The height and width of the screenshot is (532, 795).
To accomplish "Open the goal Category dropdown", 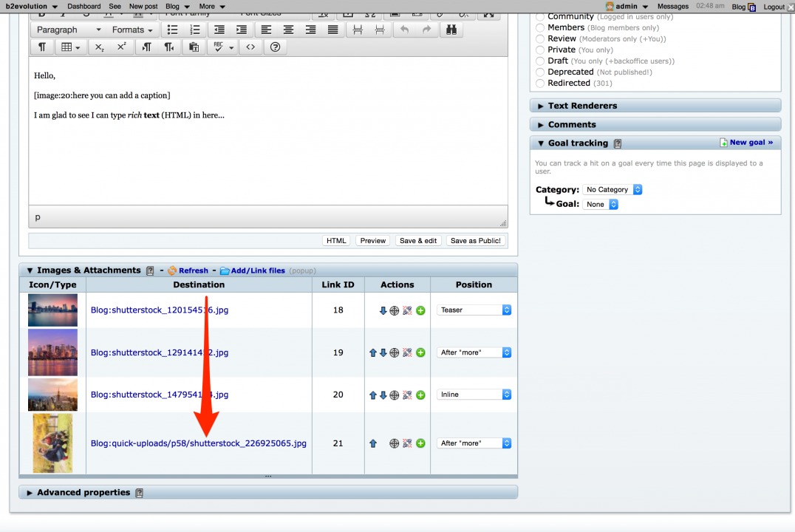I will click(613, 190).
